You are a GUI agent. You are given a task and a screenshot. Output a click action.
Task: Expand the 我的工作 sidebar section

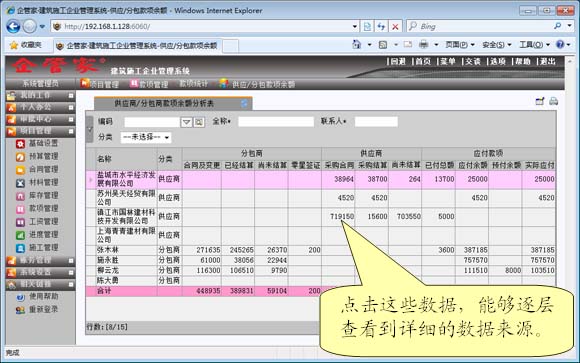click(71, 96)
